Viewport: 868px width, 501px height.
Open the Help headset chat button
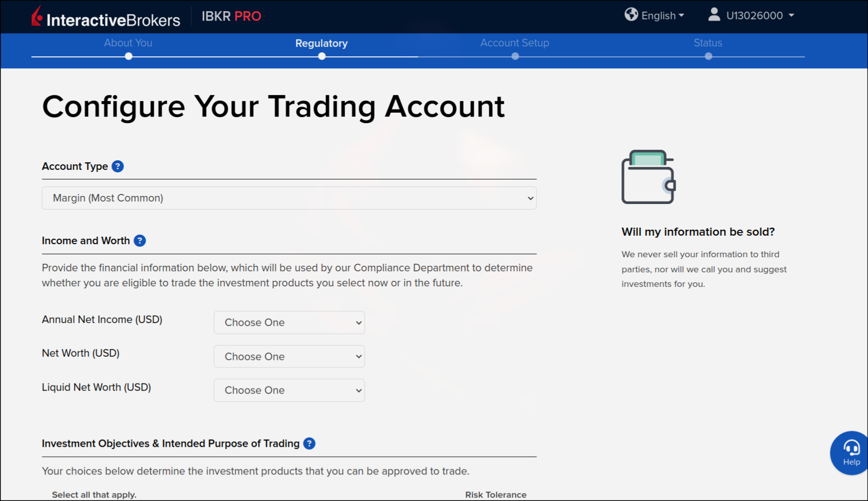pos(851,453)
